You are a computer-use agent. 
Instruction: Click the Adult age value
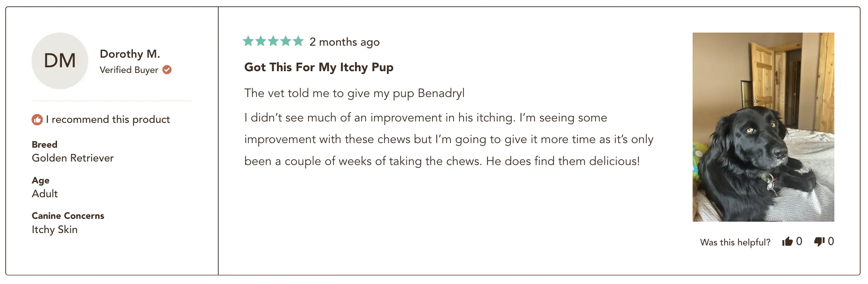coord(45,194)
